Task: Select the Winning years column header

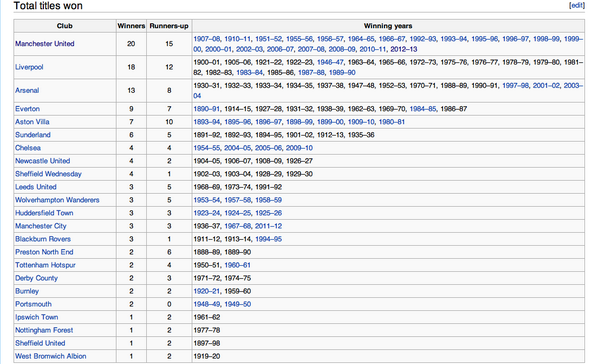Action: tap(388, 26)
